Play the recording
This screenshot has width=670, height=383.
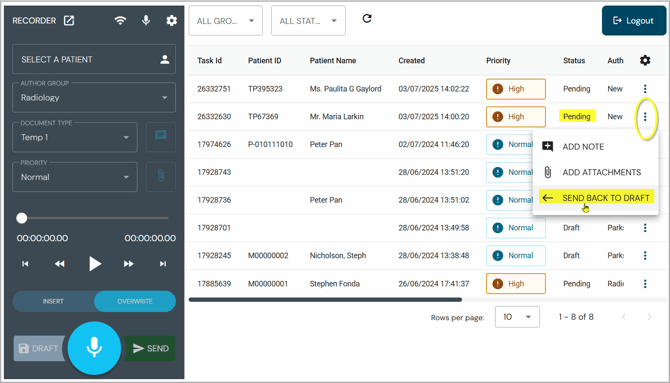coord(94,264)
